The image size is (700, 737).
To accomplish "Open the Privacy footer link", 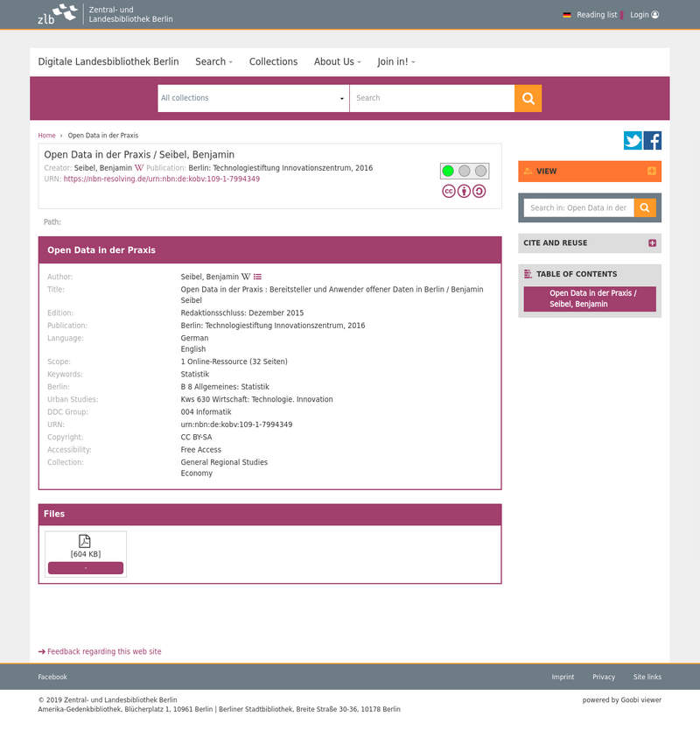I will point(604,677).
